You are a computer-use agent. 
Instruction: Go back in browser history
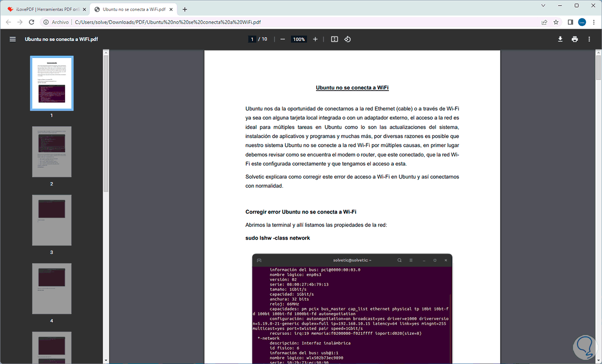tap(9, 22)
